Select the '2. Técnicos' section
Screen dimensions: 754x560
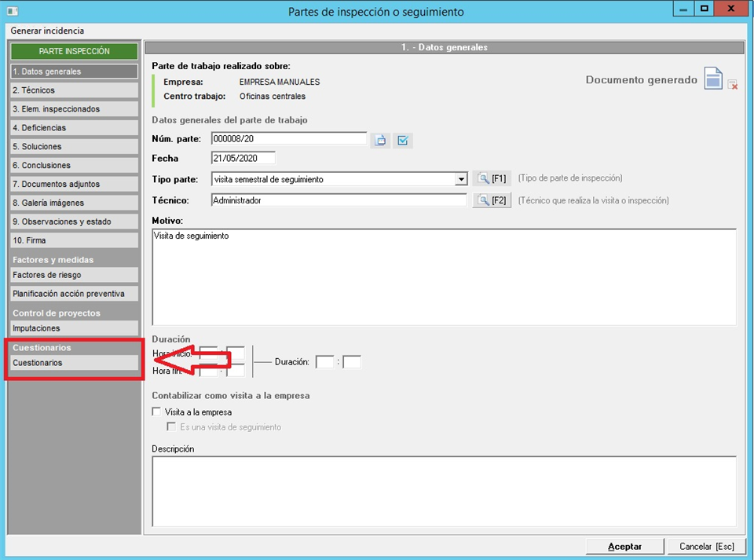click(x=74, y=90)
